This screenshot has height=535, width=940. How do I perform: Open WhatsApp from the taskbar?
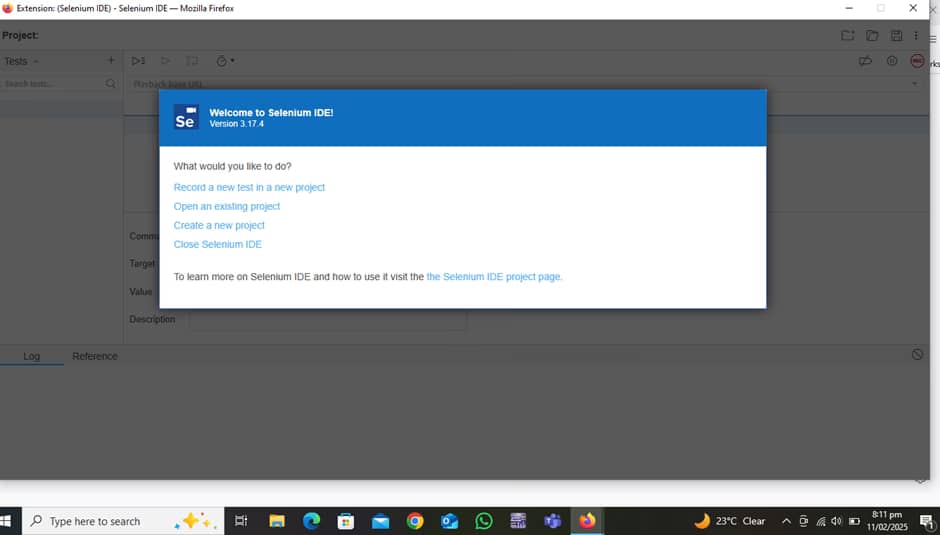click(484, 521)
